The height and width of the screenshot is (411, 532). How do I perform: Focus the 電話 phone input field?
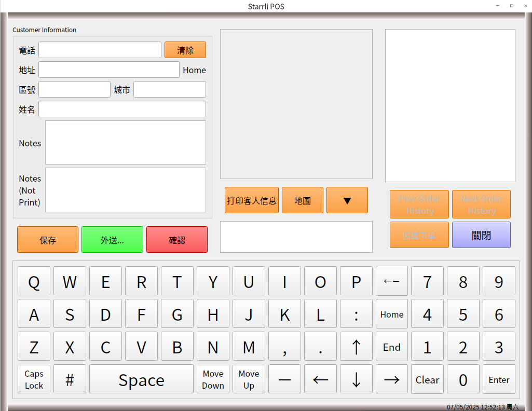tap(100, 50)
